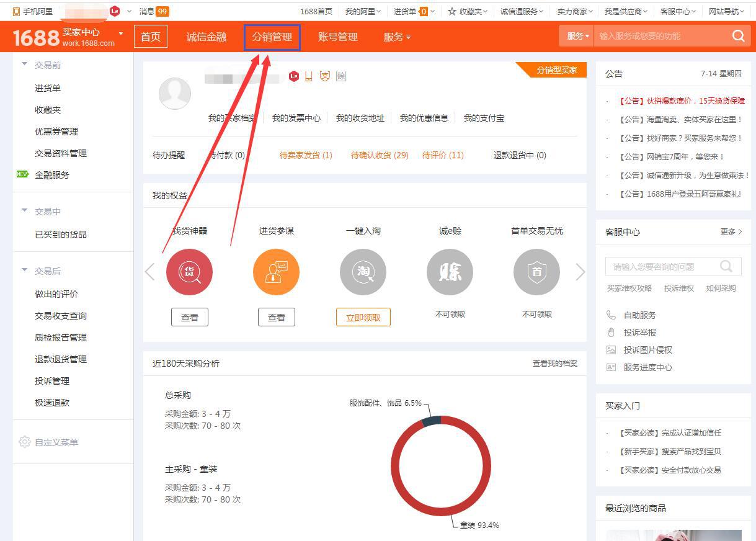Viewport: 756px width, 541px height.
Task: Click the 一键入淘 Taobao icon
Action: [363, 271]
